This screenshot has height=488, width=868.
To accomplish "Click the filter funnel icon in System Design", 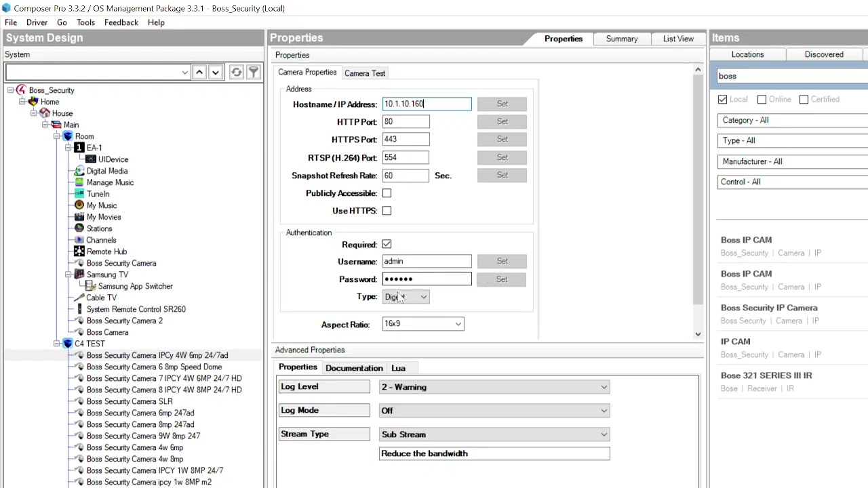I will [x=253, y=73].
